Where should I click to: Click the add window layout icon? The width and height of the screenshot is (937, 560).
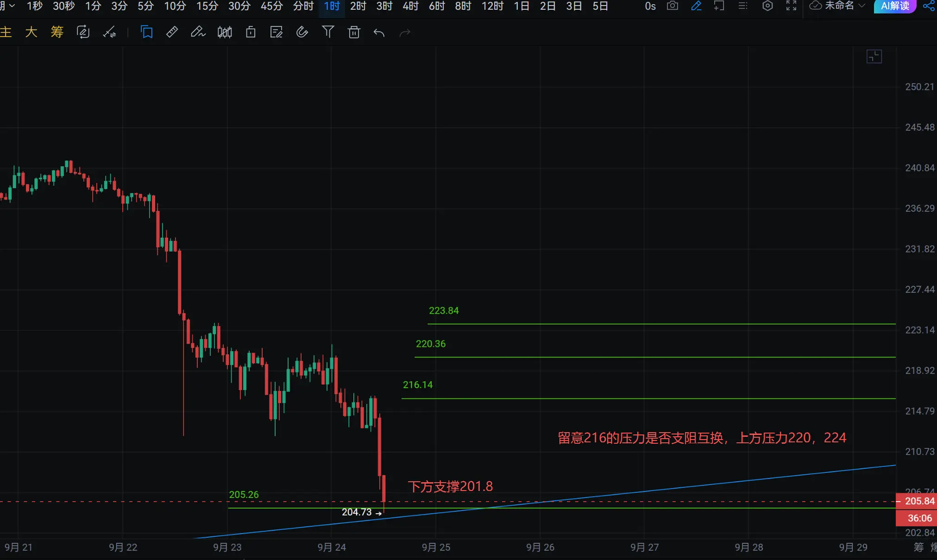(719, 6)
